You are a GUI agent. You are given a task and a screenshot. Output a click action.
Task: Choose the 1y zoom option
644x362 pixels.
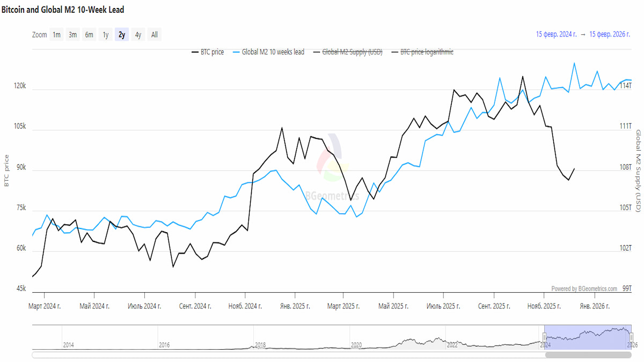click(106, 35)
